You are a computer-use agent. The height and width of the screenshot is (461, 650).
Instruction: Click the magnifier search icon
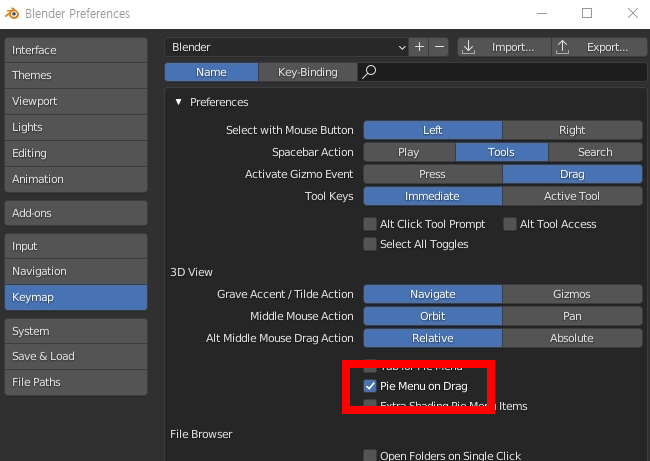tap(369, 72)
